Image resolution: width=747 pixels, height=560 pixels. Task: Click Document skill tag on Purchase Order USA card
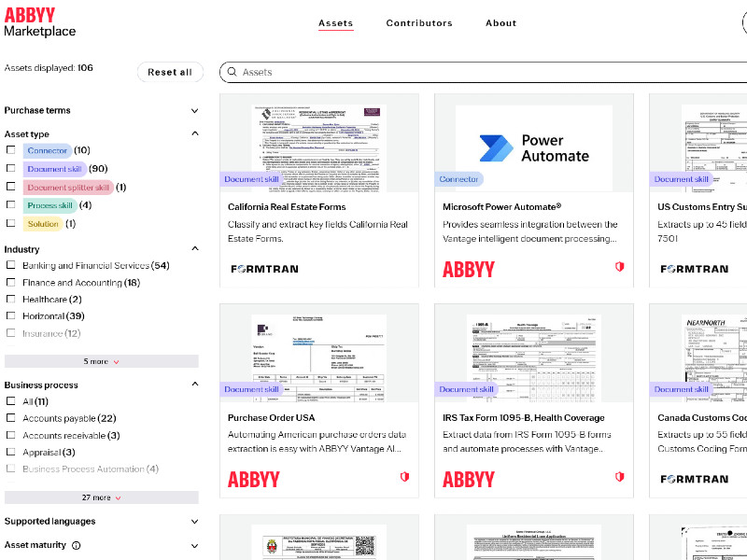pos(251,389)
